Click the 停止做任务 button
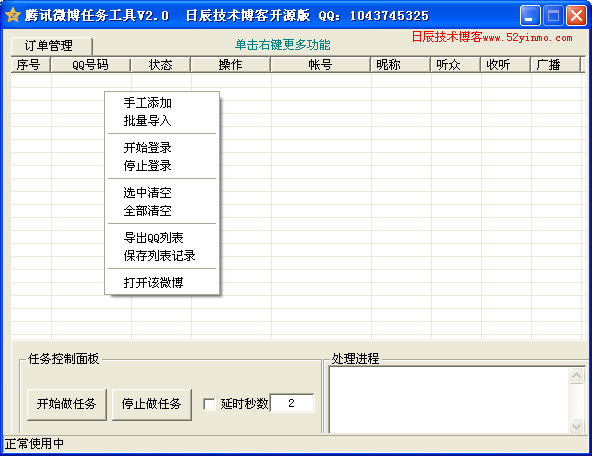Viewport: 592px width, 456px height. coord(151,404)
